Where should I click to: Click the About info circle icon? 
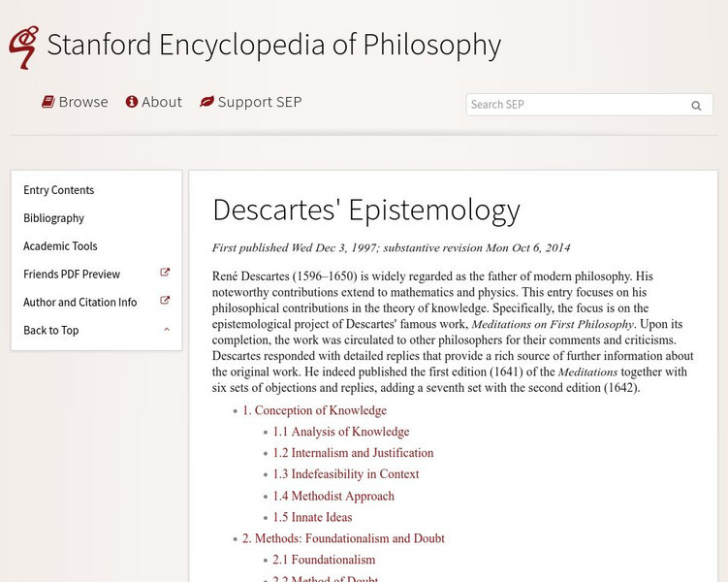tap(132, 102)
